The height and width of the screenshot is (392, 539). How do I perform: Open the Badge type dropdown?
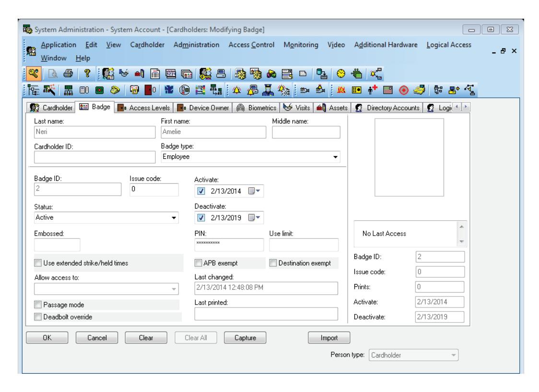335,157
